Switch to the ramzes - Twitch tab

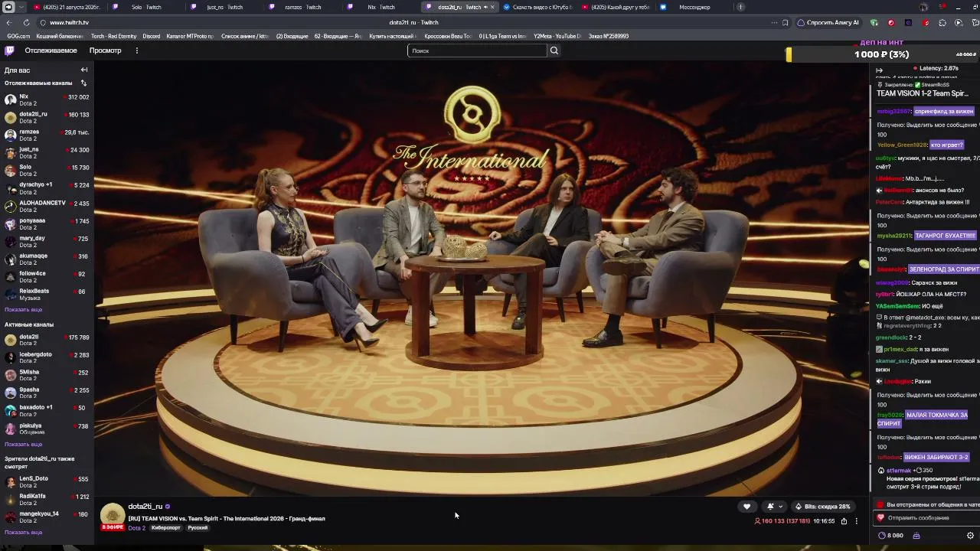(x=303, y=7)
